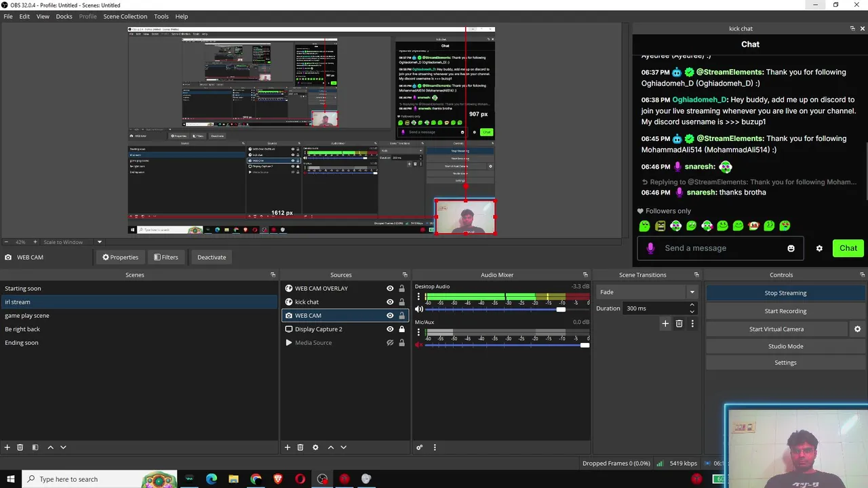The image size is (868, 488).
Task: Remove the scene transition with the trash icon
Action: tap(679, 324)
